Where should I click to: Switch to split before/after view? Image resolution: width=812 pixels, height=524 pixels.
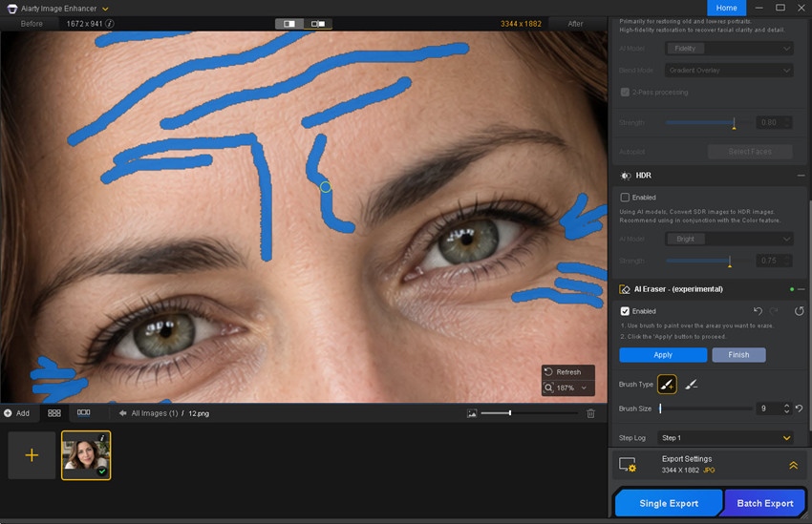click(288, 24)
